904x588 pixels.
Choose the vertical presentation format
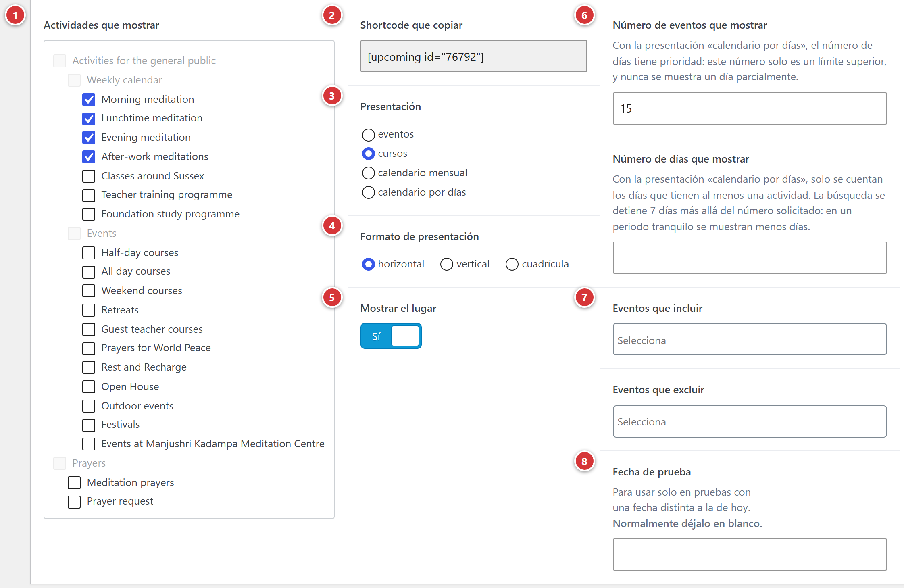tap(447, 264)
